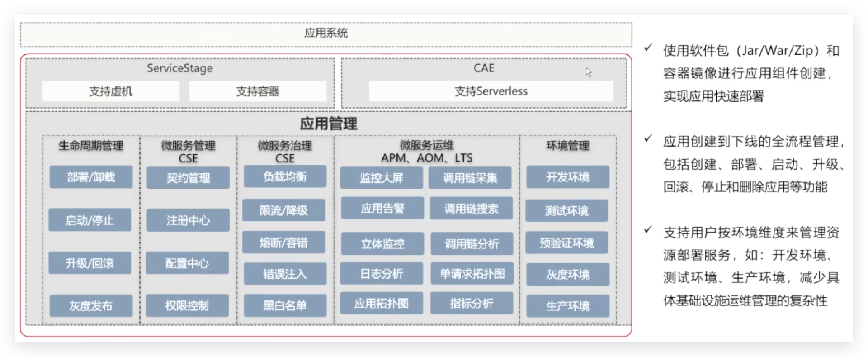Select the 注册中心 block
This screenshot has height=357, width=868.
click(x=188, y=220)
